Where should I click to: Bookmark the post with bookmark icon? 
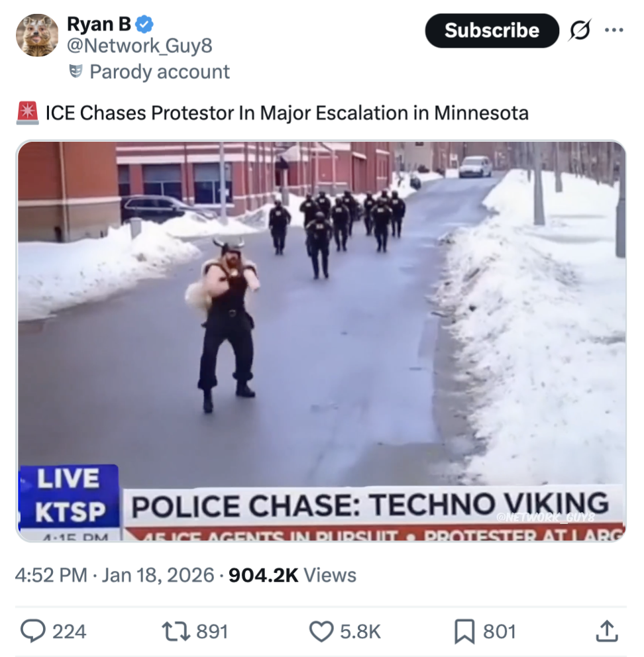tap(464, 631)
